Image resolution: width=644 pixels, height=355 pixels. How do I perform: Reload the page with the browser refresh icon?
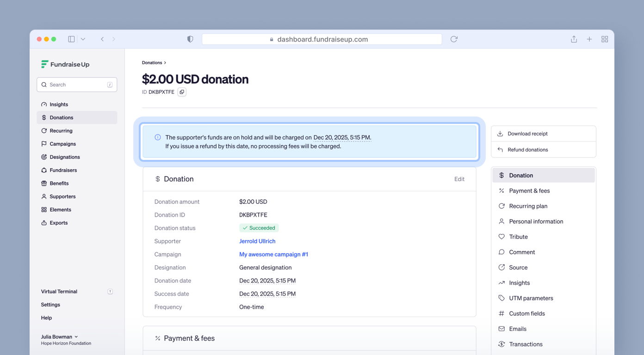pyautogui.click(x=453, y=39)
